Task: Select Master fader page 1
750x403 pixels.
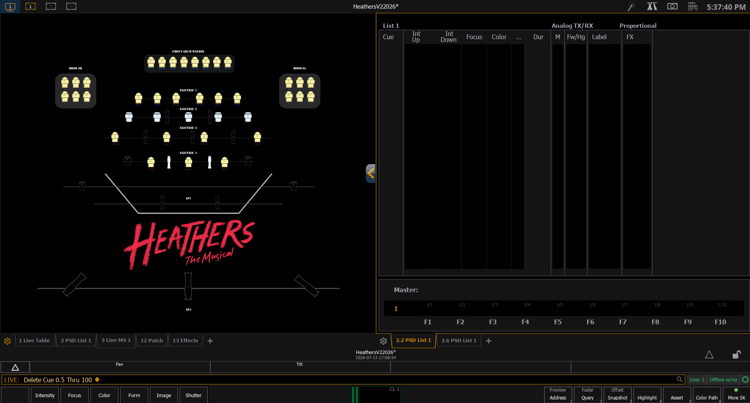Action: (x=396, y=308)
